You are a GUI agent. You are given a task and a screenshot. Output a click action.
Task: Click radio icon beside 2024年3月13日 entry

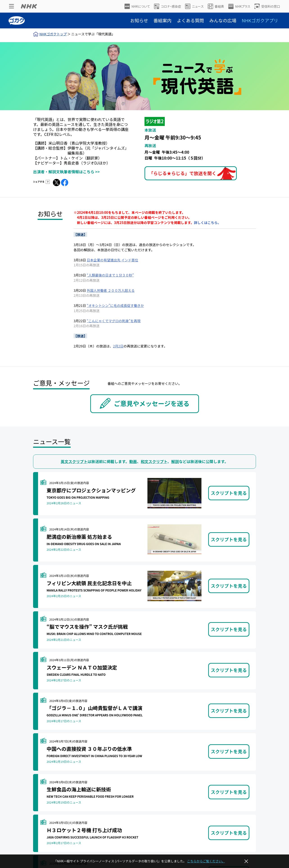[43, 575]
